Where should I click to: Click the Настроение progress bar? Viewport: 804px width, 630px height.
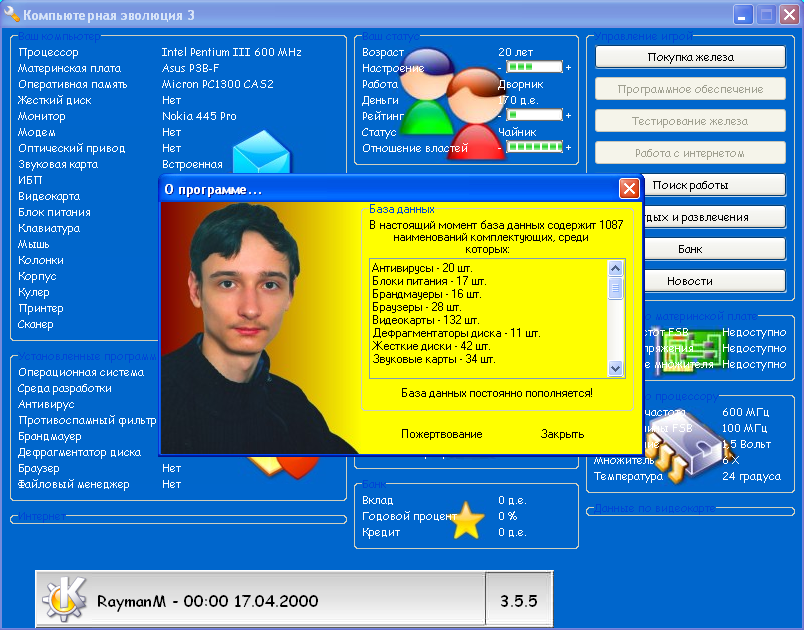534,67
